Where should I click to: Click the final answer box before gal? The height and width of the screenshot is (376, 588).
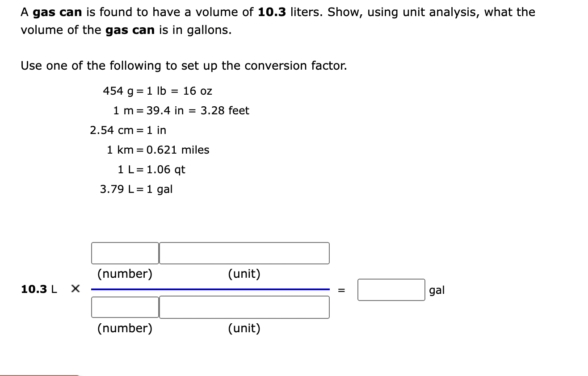391,289
